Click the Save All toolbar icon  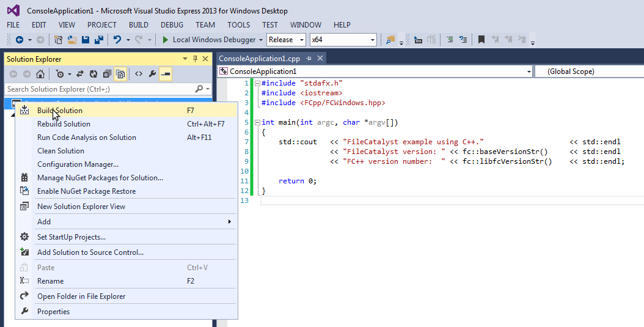[x=98, y=40]
